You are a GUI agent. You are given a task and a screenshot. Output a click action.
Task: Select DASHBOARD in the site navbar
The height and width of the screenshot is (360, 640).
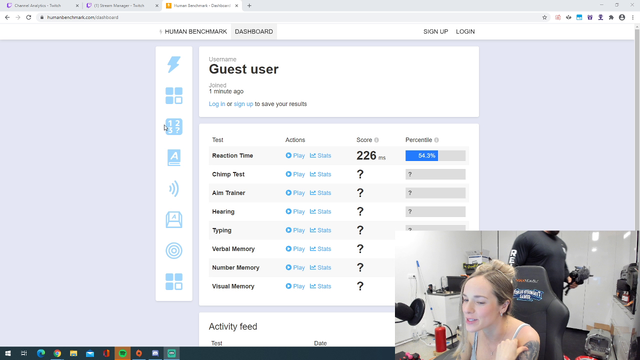[x=254, y=31]
